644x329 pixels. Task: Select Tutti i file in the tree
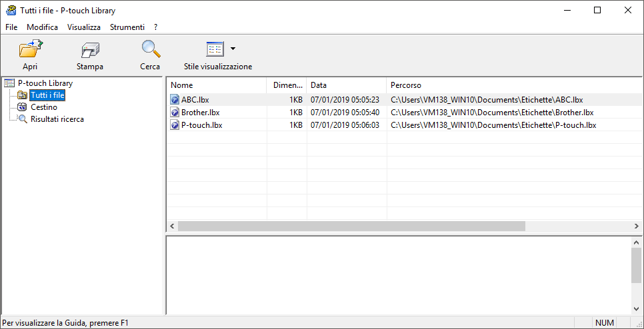(x=47, y=96)
